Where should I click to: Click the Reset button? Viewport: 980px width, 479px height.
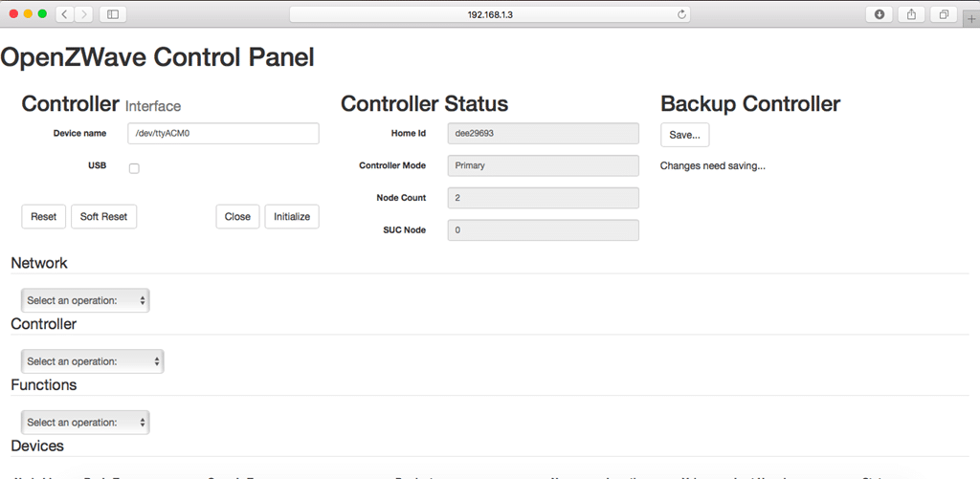pyautogui.click(x=44, y=217)
